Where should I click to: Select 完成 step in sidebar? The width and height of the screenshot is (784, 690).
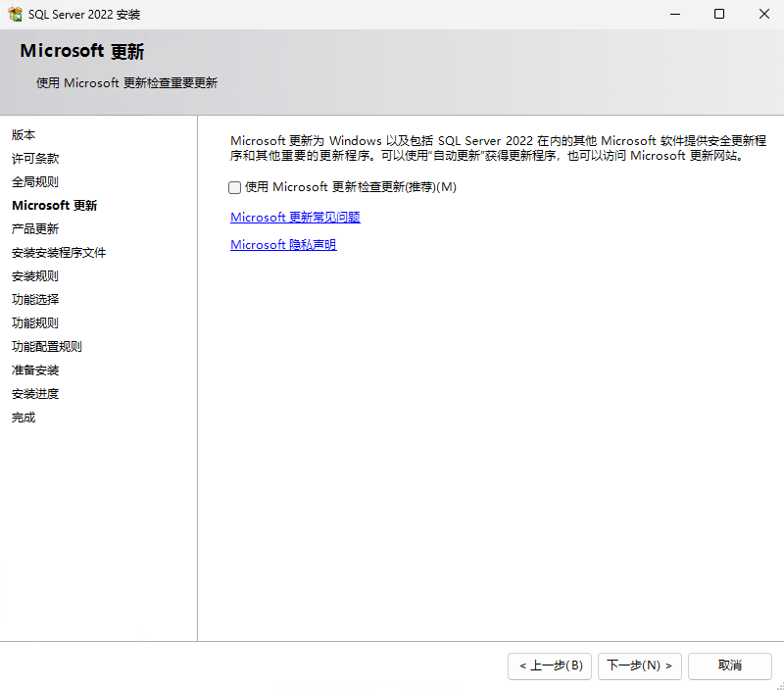[24, 417]
